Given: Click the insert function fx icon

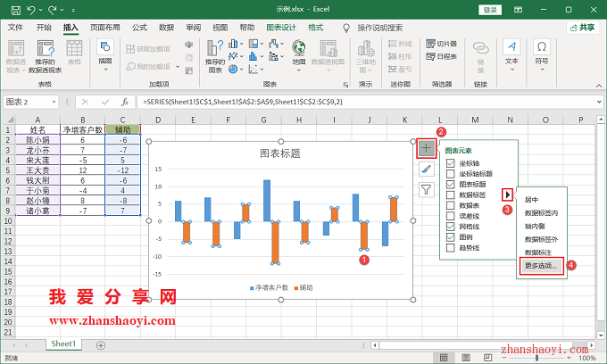Looking at the screenshot, I should pyautogui.click(x=125, y=102).
